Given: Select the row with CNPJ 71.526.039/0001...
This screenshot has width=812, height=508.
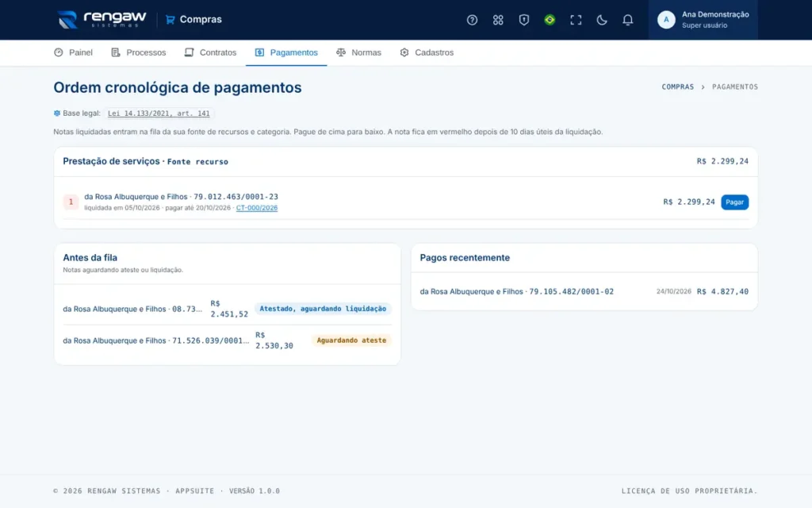Looking at the screenshot, I should coord(227,341).
